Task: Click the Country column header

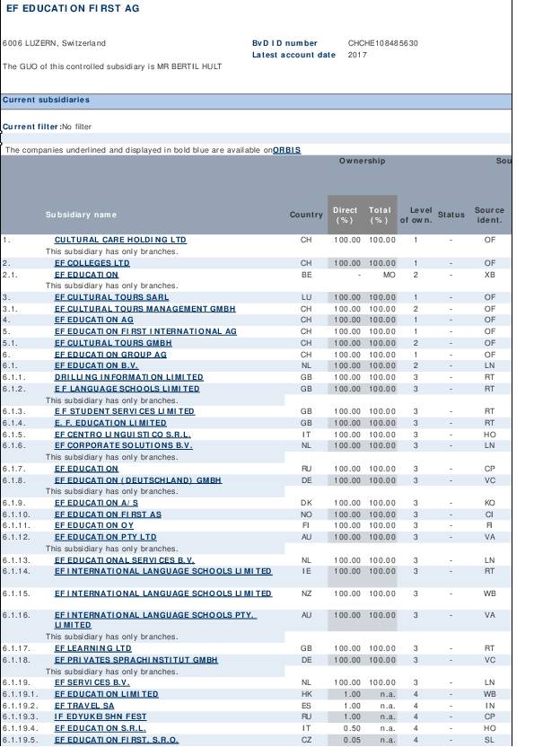Action: pos(306,215)
